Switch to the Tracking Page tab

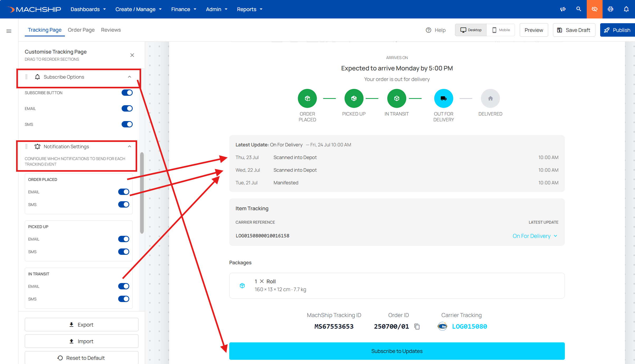click(45, 30)
